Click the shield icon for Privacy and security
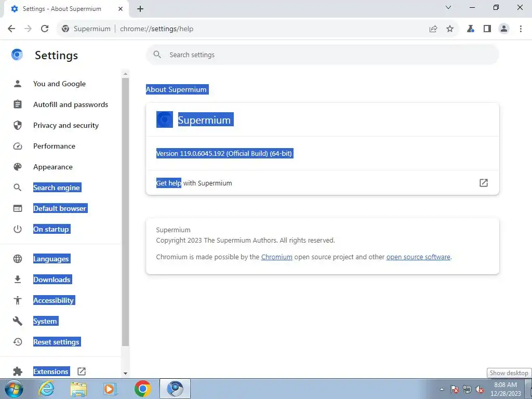 pyautogui.click(x=18, y=125)
